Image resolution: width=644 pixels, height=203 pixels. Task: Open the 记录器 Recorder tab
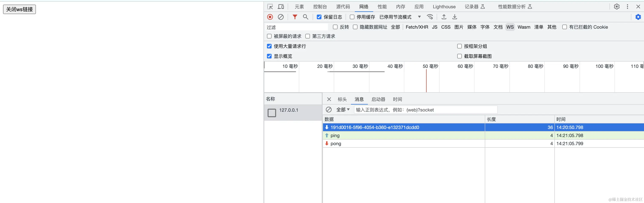pyautogui.click(x=475, y=7)
